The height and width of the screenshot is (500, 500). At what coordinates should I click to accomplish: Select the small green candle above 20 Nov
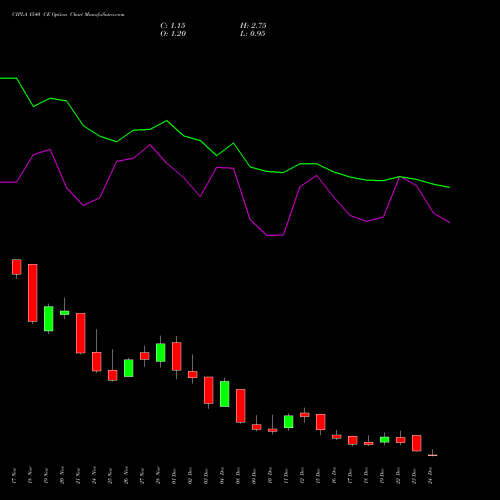(x=65, y=313)
